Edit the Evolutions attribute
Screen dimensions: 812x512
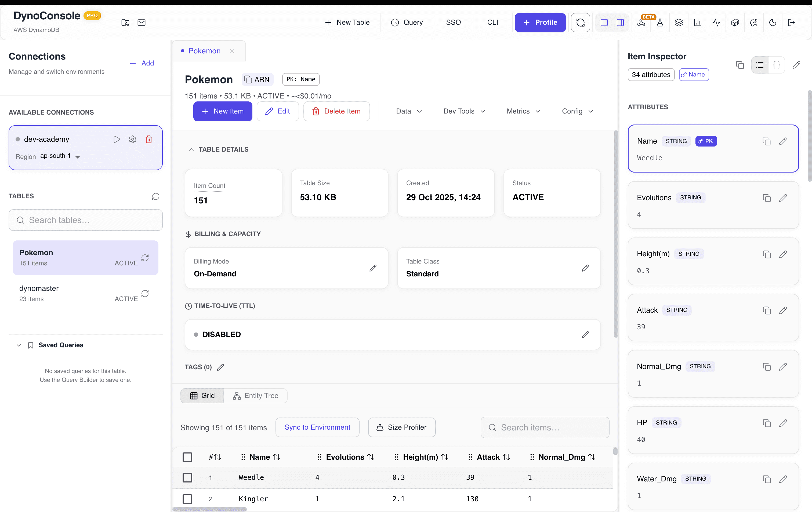pos(783,198)
